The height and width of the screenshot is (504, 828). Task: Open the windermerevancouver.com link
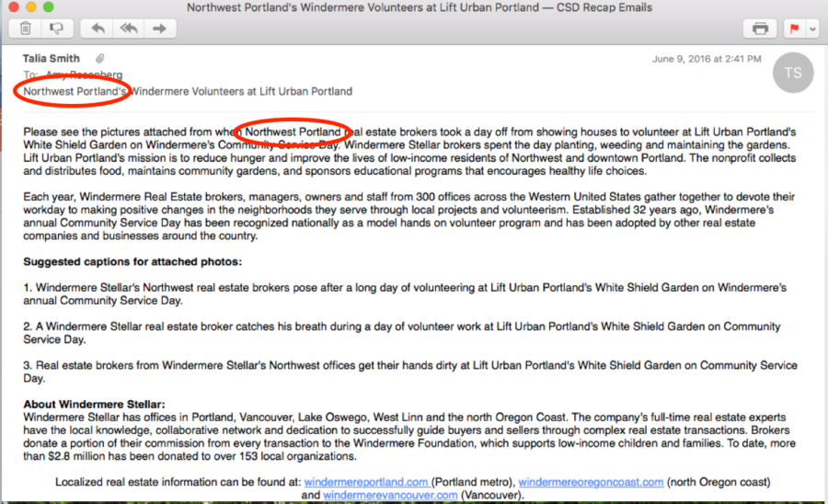tap(390, 495)
